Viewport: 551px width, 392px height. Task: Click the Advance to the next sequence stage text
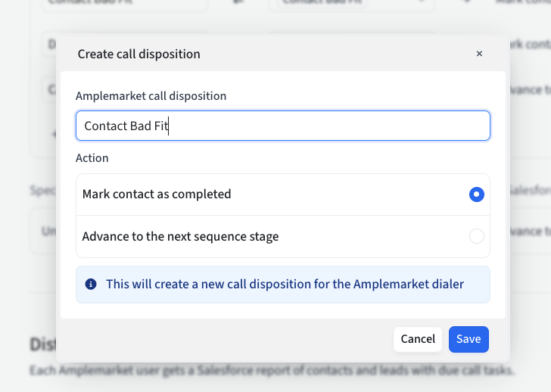point(180,236)
